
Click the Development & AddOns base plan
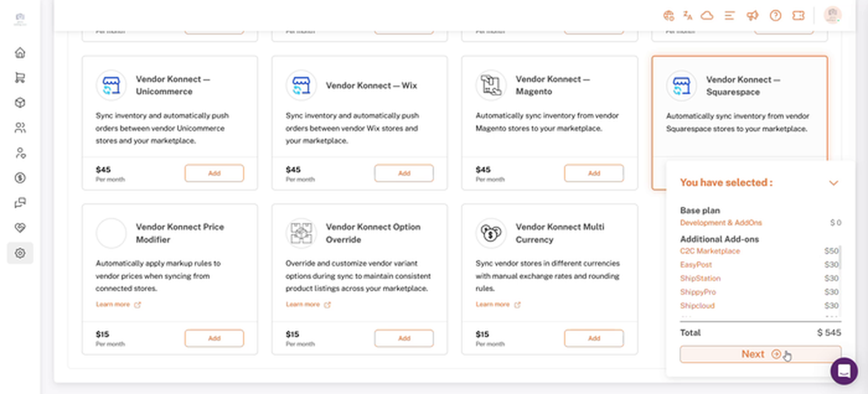(x=721, y=223)
